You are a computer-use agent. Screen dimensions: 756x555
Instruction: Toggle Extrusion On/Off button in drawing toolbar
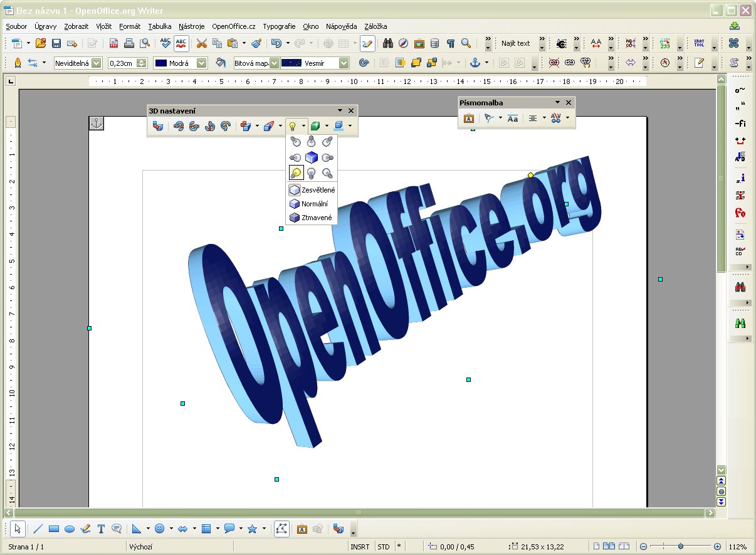pyautogui.click(x=339, y=529)
